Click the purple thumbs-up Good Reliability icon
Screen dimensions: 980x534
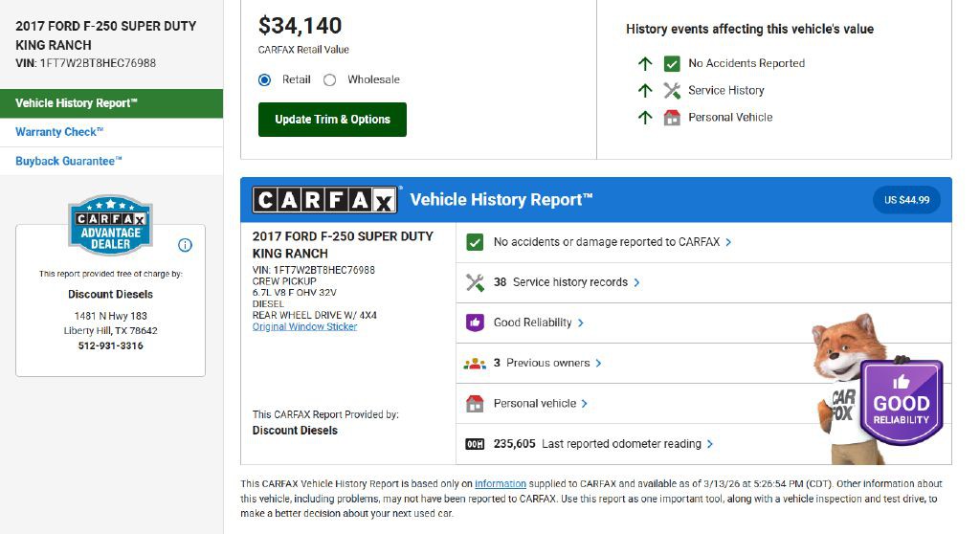tap(475, 323)
